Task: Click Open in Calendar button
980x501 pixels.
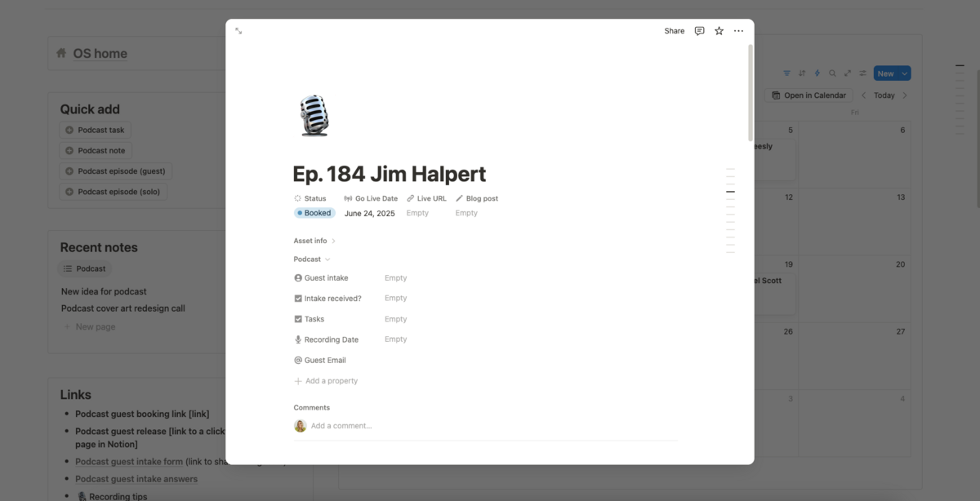Action: [808, 95]
